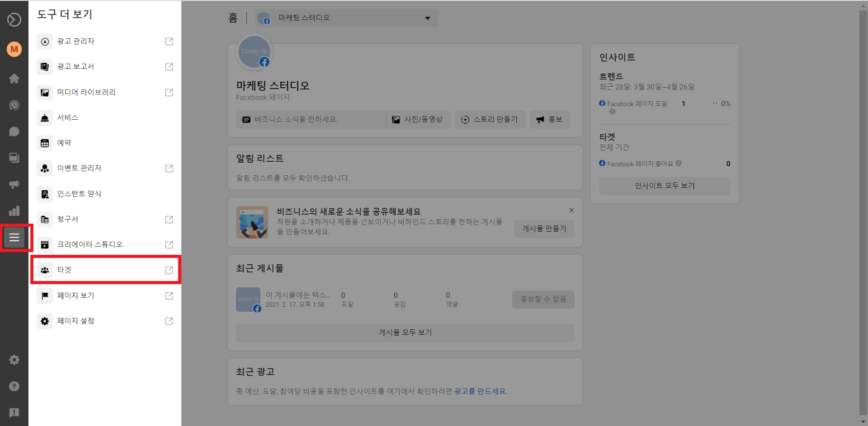Click external link icon beside 타겟

(169, 270)
